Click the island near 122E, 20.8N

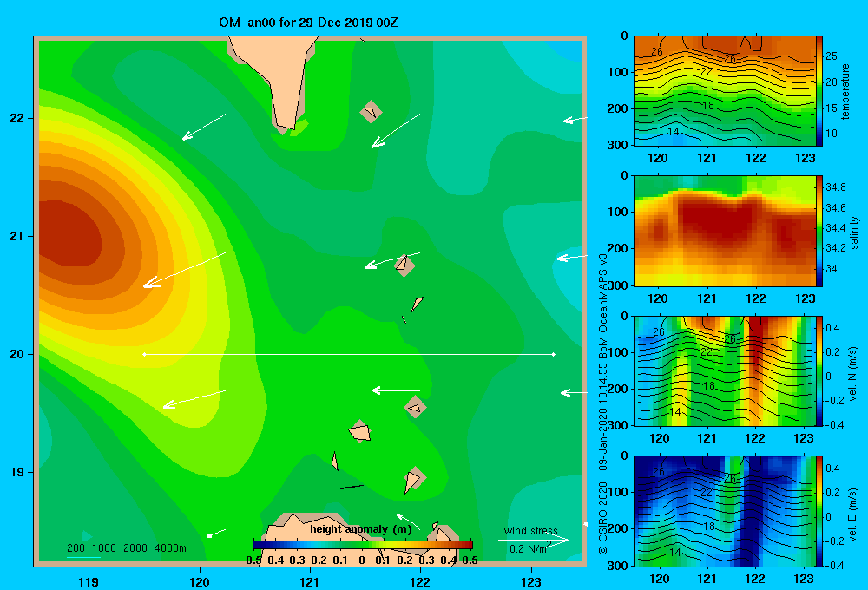tap(404, 265)
